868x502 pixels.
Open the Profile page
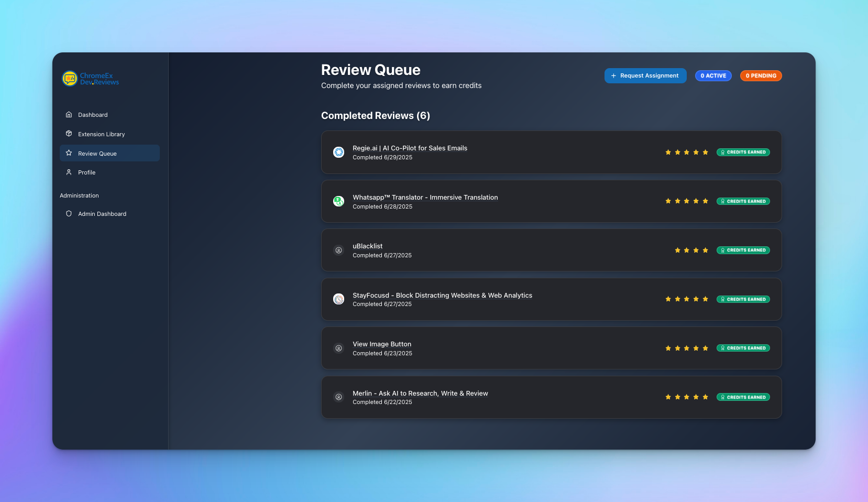pos(109,172)
